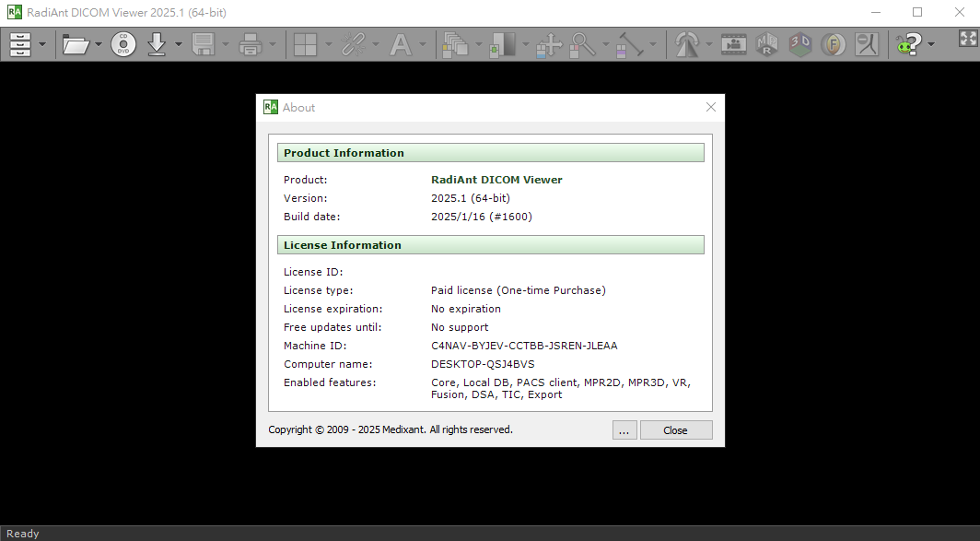
Task: Click the Machine ID value text
Action: [524, 346]
